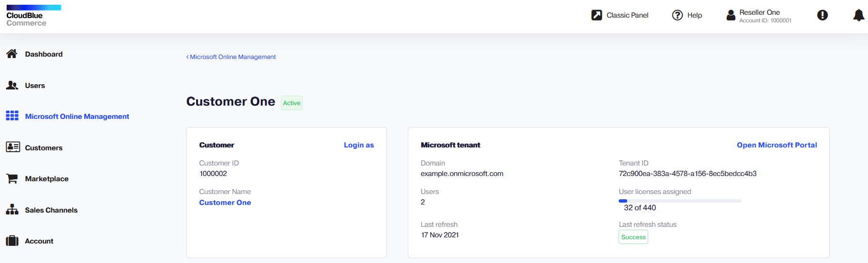
Task: Click the Account briefcase icon
Action: click(12, 241)
